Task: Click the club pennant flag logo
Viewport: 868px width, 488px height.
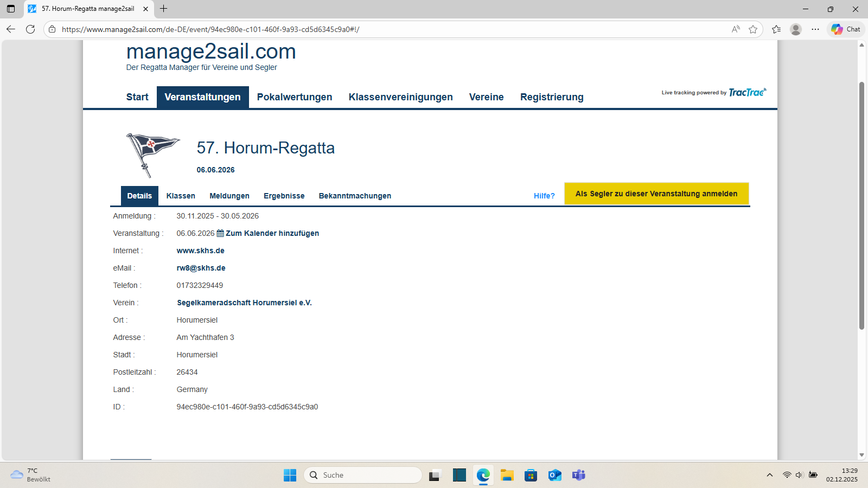Action: click(153, 155)
